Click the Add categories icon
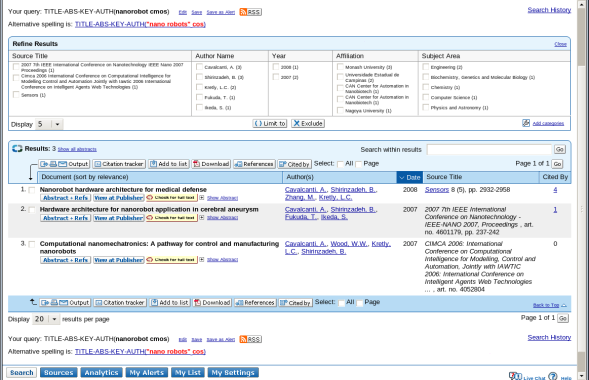This screenshot has width=589, height=380. (x=526, y=123)
